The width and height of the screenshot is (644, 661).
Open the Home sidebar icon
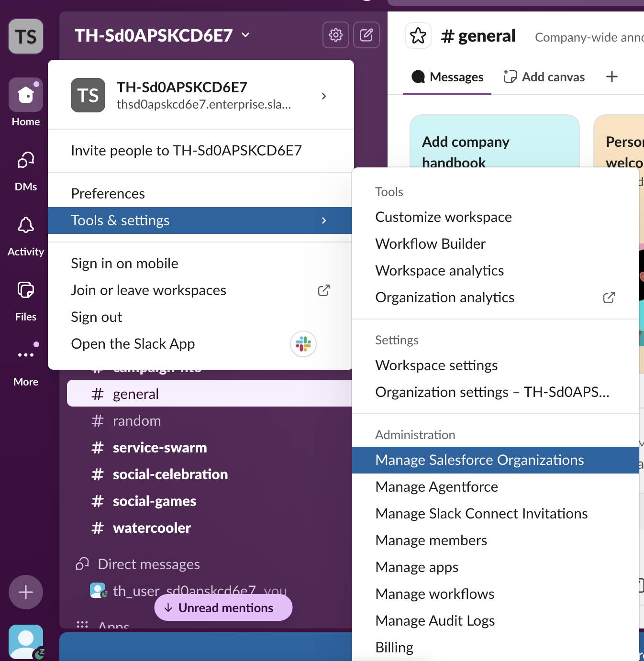26,95
